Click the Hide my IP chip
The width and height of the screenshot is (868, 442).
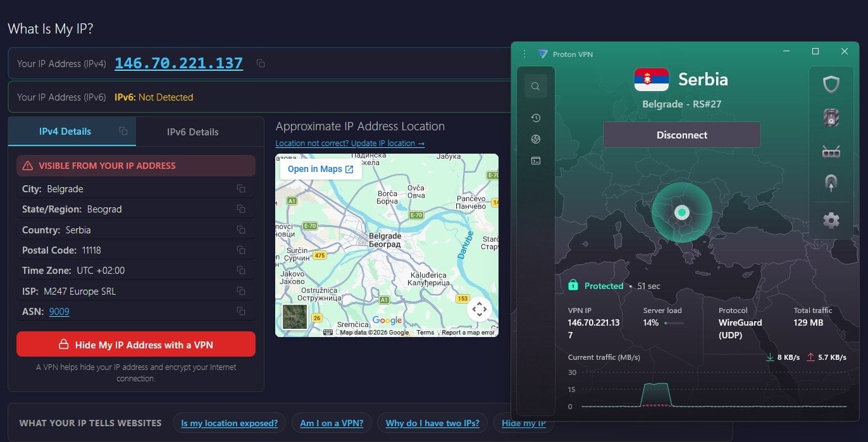(x=524, y=423)
